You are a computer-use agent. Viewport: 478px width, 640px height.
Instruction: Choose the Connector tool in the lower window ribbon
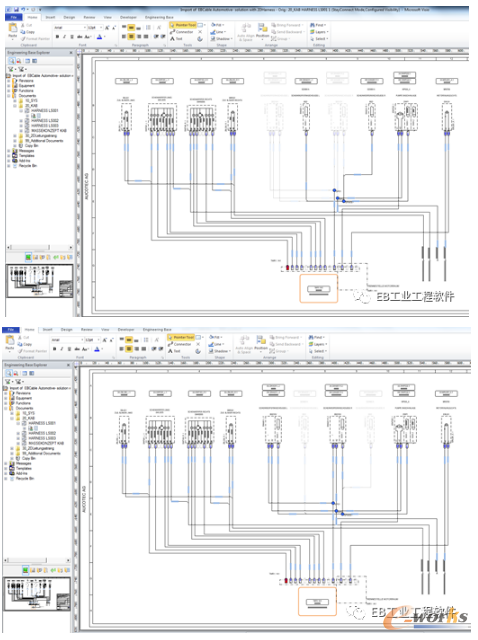180,344
